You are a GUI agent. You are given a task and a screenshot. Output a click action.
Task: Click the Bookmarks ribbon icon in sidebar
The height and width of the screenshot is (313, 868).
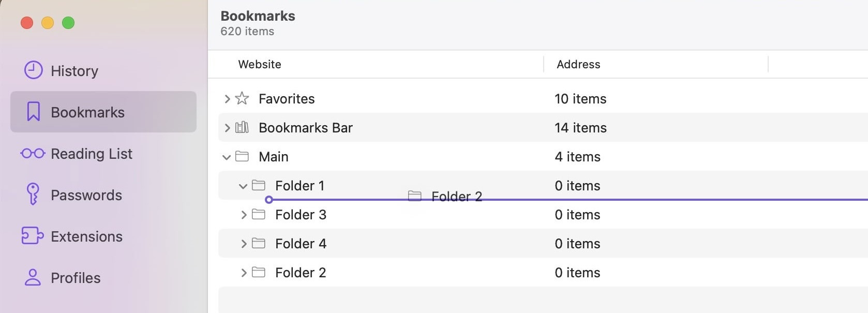click(x=34, y=112)
